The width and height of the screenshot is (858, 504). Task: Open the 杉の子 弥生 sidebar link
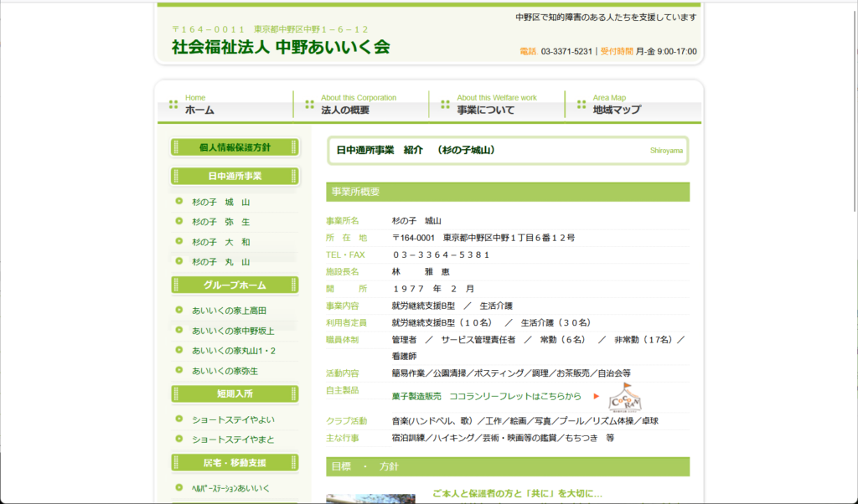pos(220,222)
